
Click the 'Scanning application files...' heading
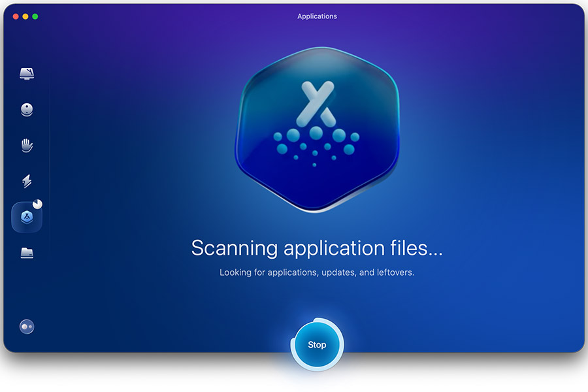[317, 248]
